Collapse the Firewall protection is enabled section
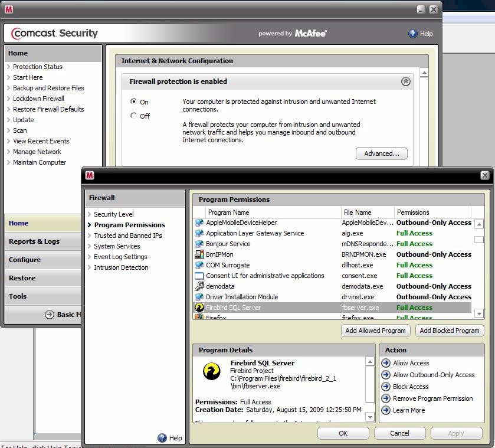 [405, 81]
